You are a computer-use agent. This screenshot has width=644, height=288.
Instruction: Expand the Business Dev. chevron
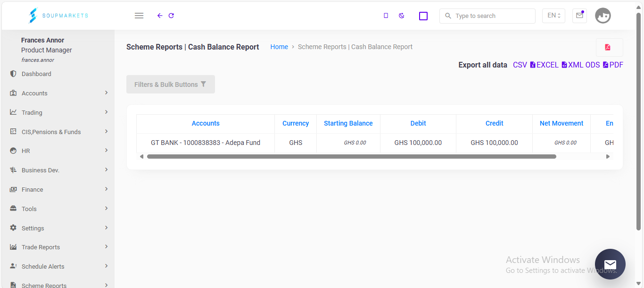(x=107, y=169)
